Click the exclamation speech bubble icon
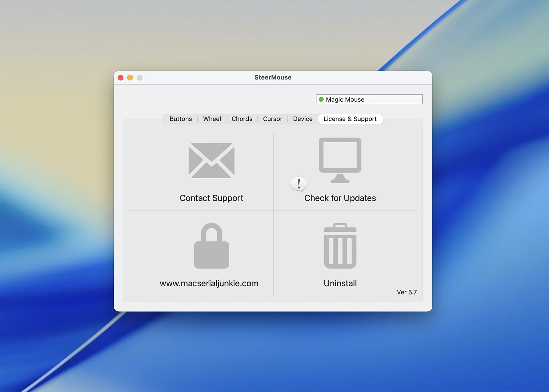 (x=299, y=184)
